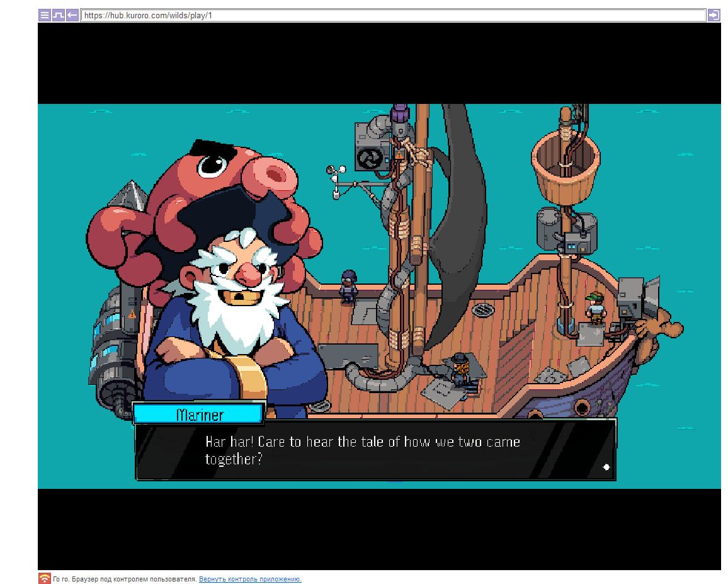
Task: Open the hamburger menu in browser toolbar
Action: point(44,15)
